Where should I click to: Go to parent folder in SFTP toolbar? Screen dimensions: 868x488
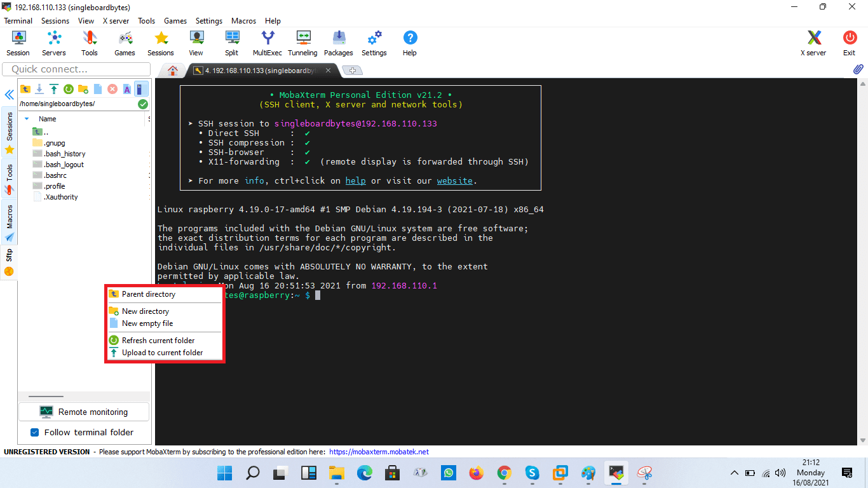pyautogui.click(x=25, y=89)
